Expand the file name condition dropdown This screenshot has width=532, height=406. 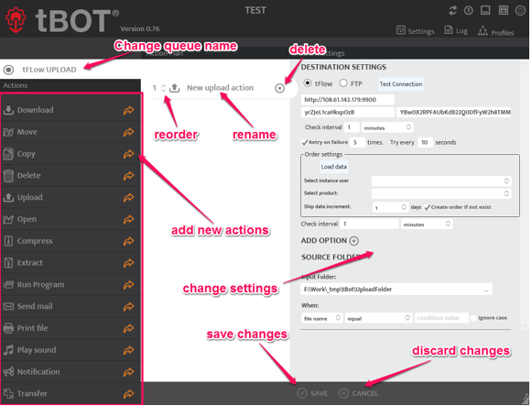321,318
